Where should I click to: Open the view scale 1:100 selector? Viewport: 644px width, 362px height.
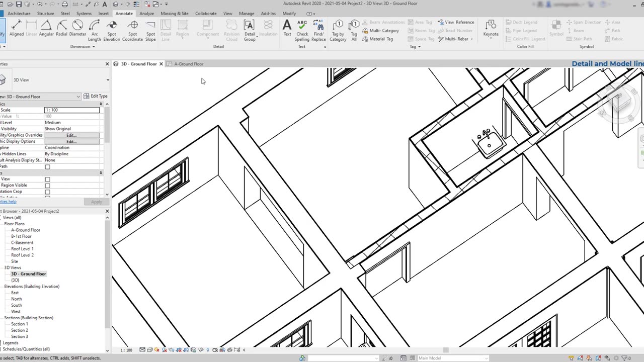pyautogui.click(x=126, y=350)
